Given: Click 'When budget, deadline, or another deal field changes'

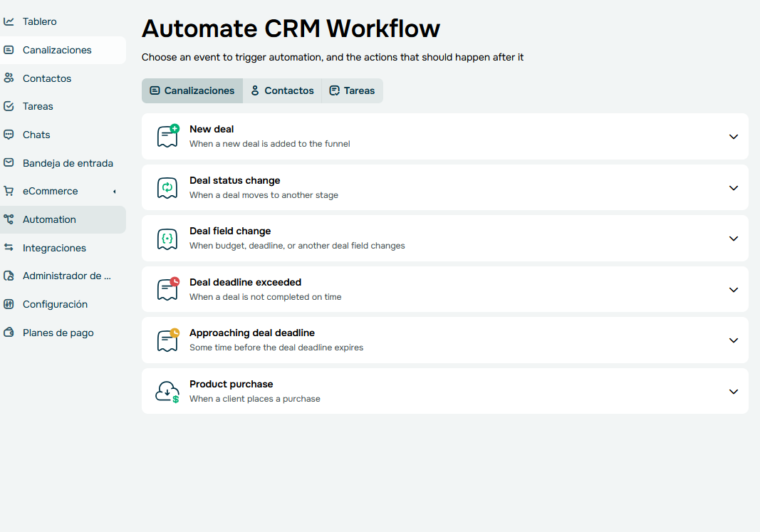Looking at the screenshot, I should coord(297,246).
